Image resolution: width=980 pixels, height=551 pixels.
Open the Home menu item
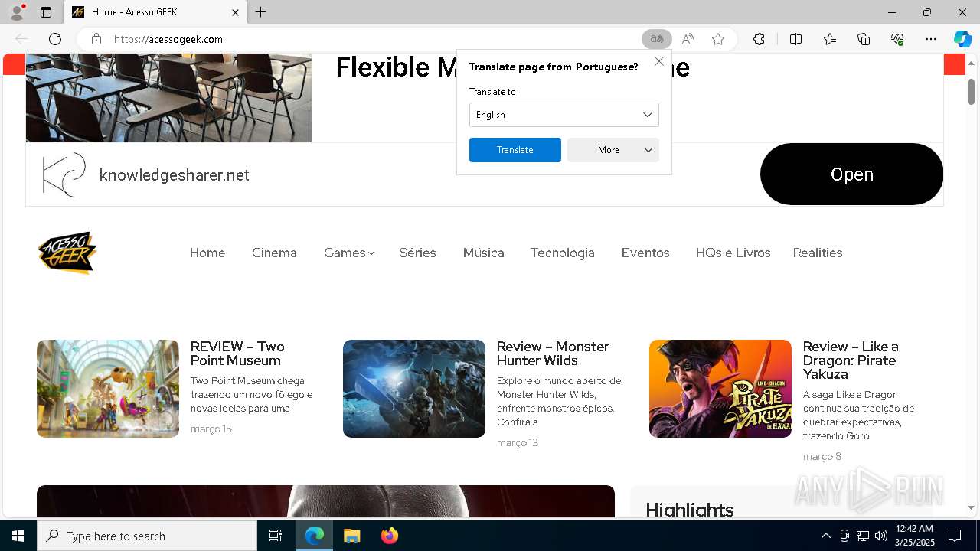tap(207, 253)
